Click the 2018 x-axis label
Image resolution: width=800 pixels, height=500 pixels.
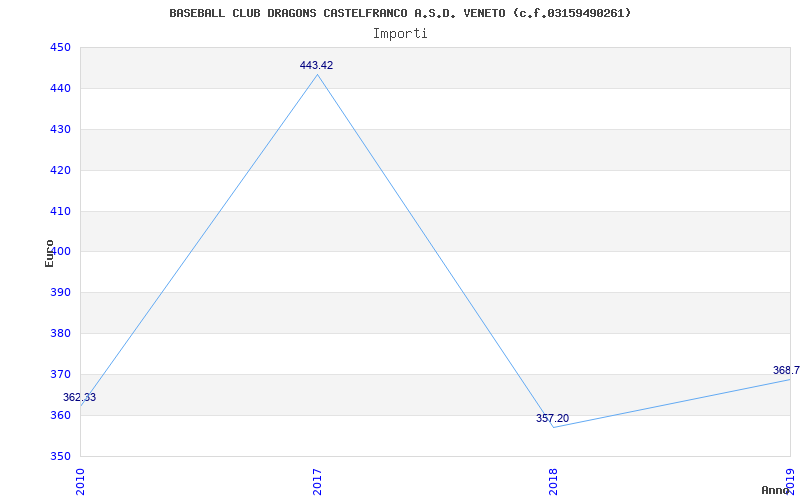tap(554, 482)
